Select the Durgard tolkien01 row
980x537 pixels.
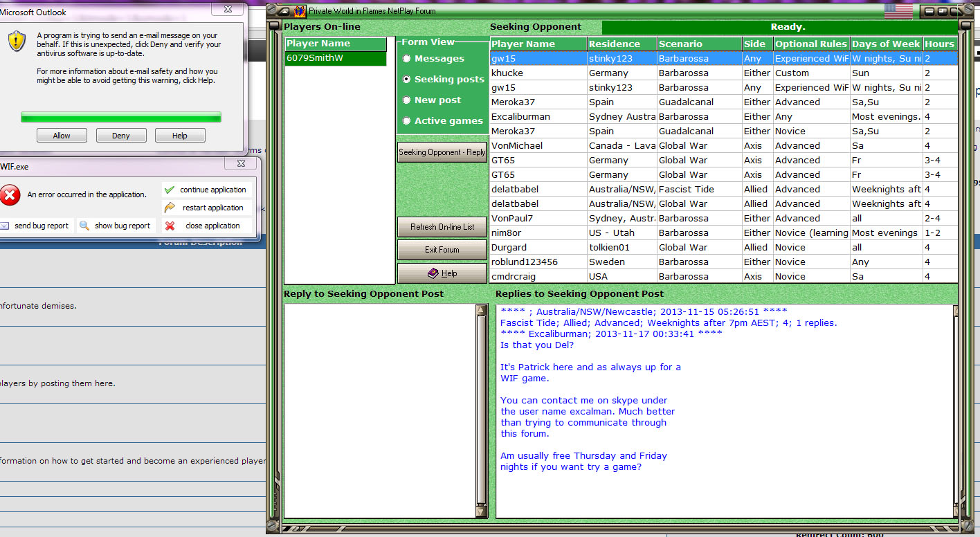pyautogui.click(x=723, y=248)
